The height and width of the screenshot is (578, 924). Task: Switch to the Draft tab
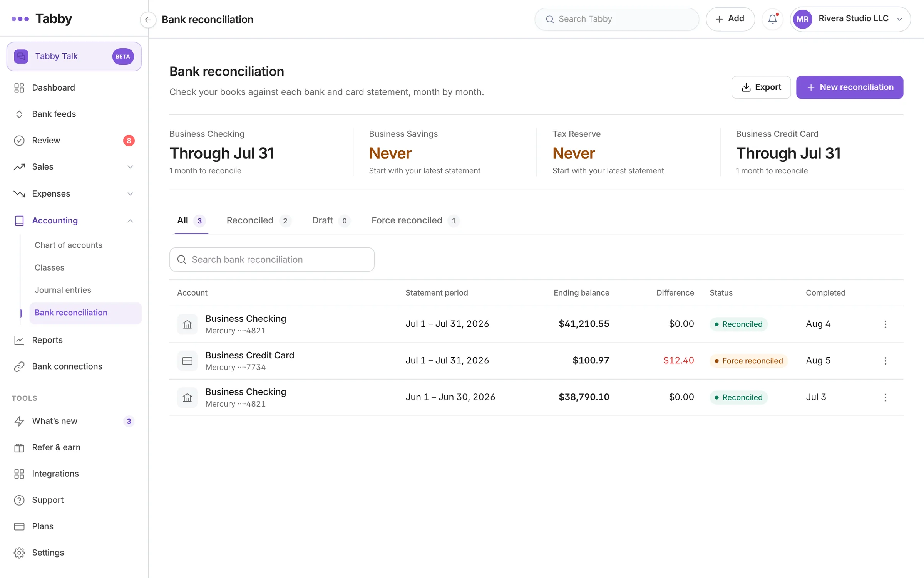coord(331,221)
